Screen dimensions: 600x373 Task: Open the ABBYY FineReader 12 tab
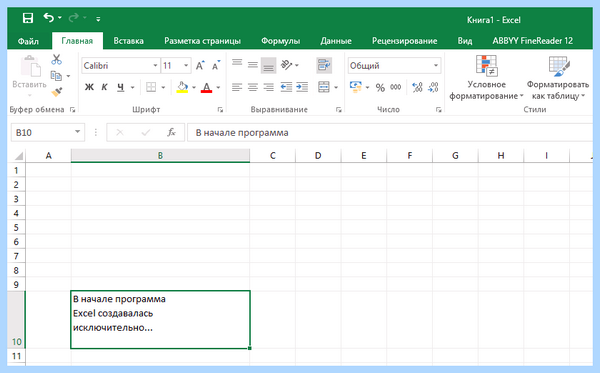click(x=533, y=41)
